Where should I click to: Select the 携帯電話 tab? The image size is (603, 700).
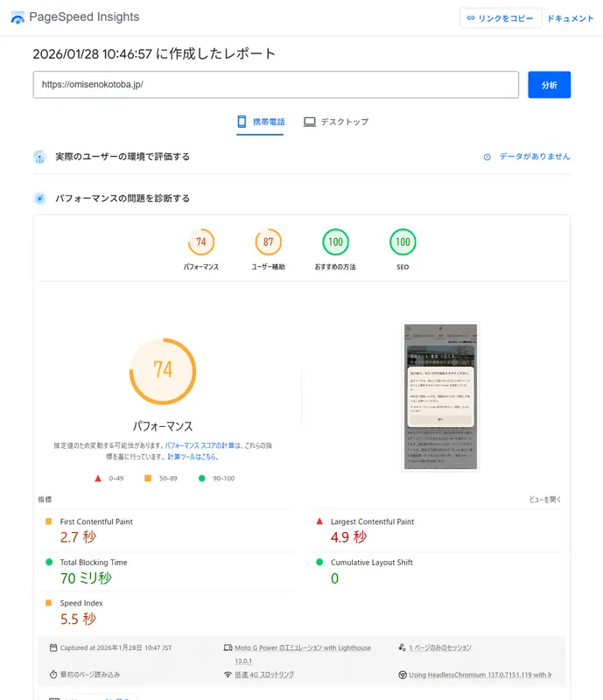point(261,122)
